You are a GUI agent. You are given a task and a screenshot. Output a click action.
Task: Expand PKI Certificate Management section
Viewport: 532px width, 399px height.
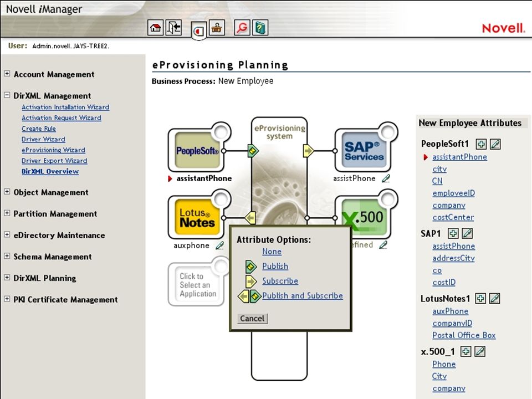coord(7,299)
